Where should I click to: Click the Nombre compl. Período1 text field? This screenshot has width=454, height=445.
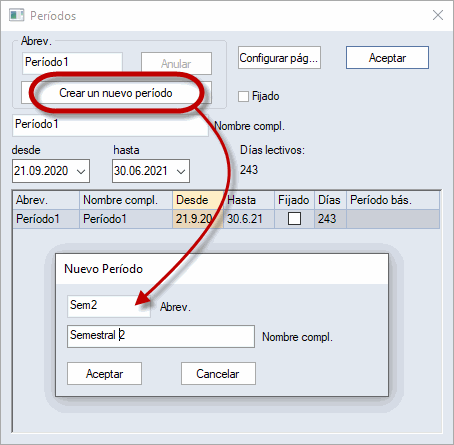click(x=110, y=125)
